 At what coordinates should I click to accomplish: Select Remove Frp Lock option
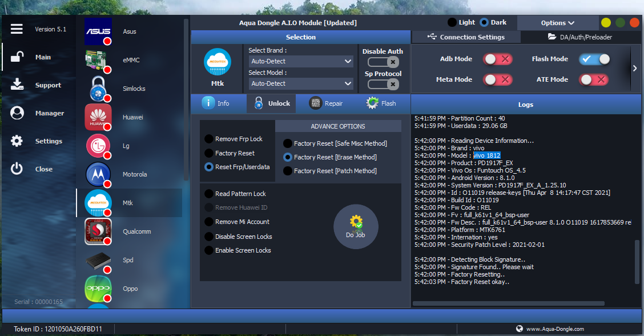[x=234, y=139]
